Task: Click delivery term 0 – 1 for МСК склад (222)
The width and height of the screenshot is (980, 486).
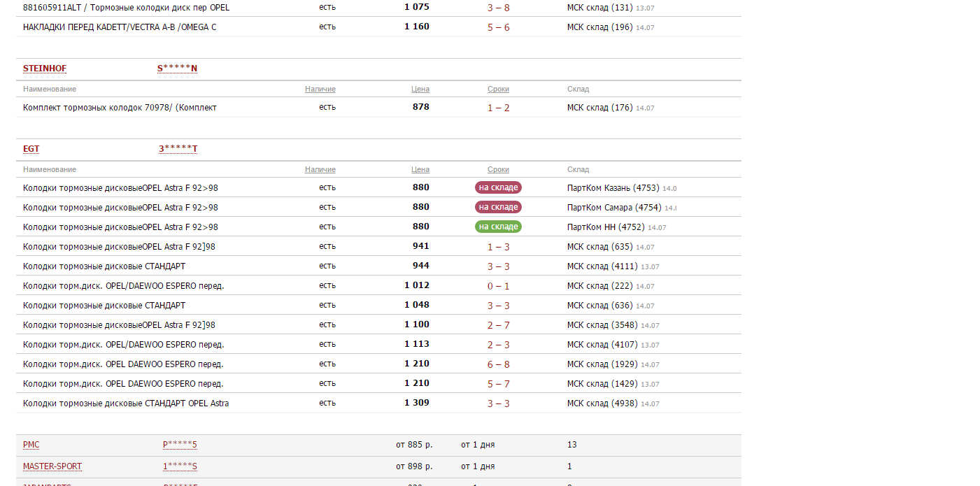Action: coord(498,286)
